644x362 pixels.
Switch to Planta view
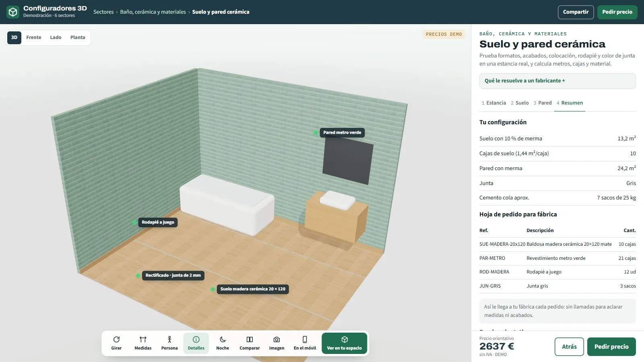click(78, 37)
